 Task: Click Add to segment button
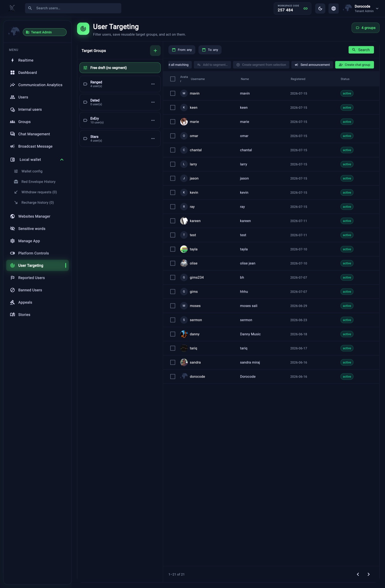pos(212,65)
